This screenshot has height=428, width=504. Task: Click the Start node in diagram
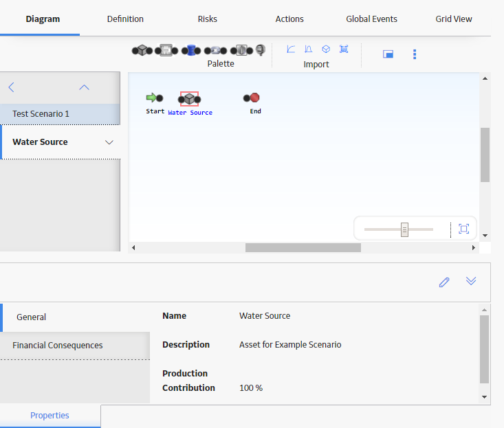point(155,98)
